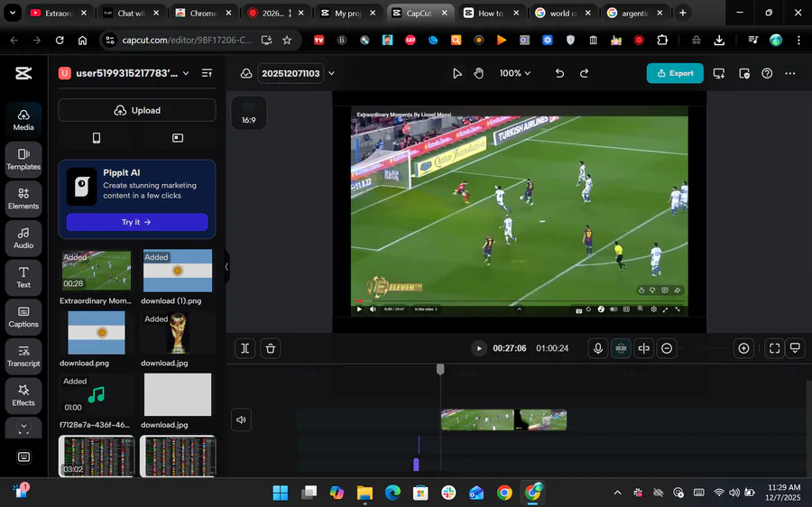Open the Text panel
The height and width of the screenshot is (507, 812).
pyautogui.click(x=23, y=278)
